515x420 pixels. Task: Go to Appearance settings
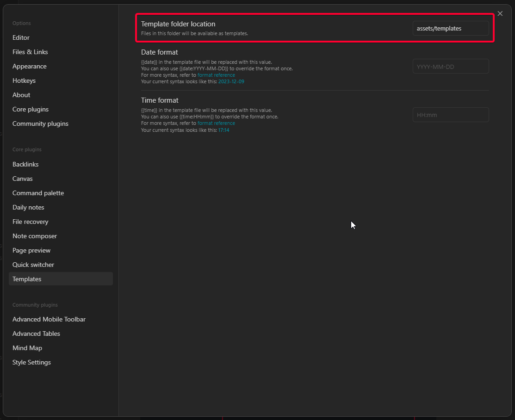(30, 66)
